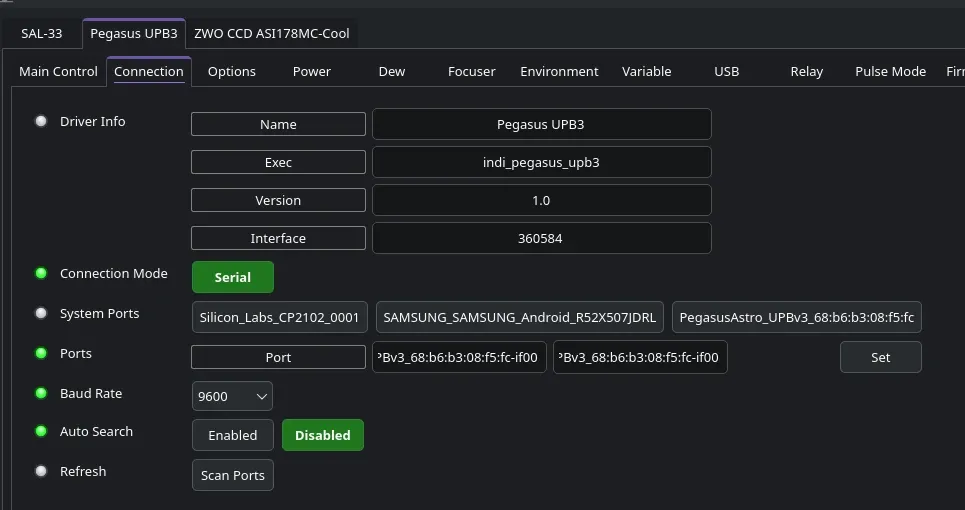Choose SAMSUNG_SAMSUNG_Android_R52X507JDRL system port

(519, 317)
